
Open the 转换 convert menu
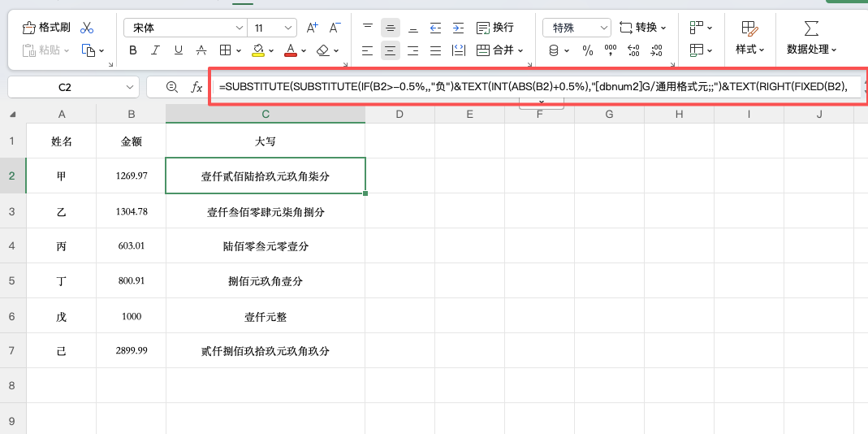[643, 28]
